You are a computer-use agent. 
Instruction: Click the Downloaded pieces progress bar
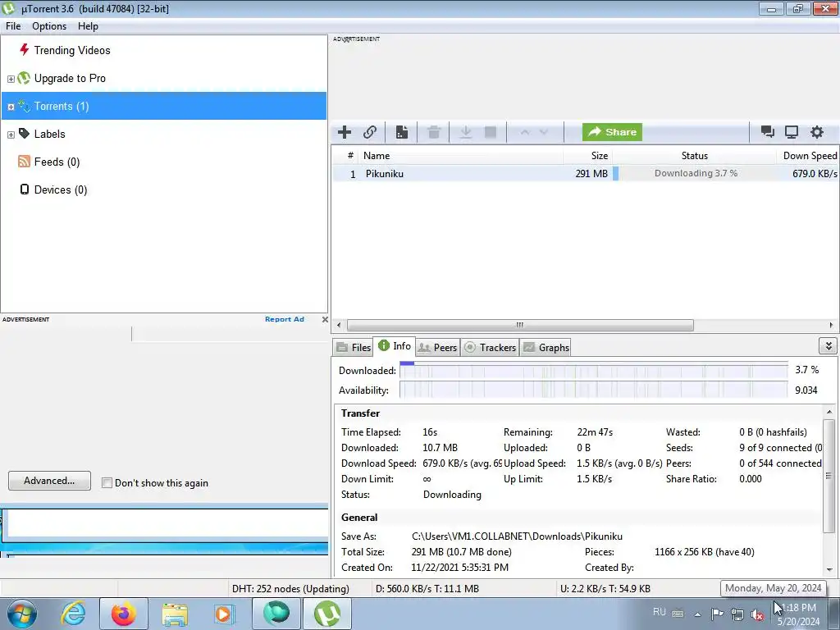click(594, 370)
